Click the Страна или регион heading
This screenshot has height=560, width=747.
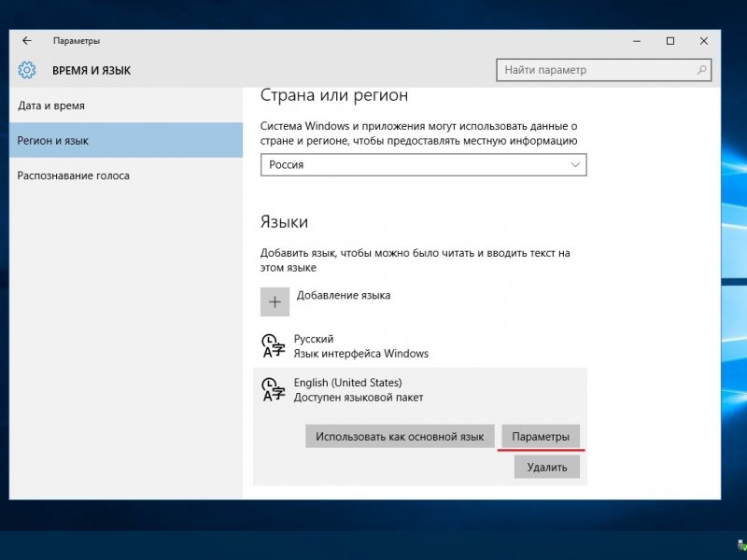(334, 95)
